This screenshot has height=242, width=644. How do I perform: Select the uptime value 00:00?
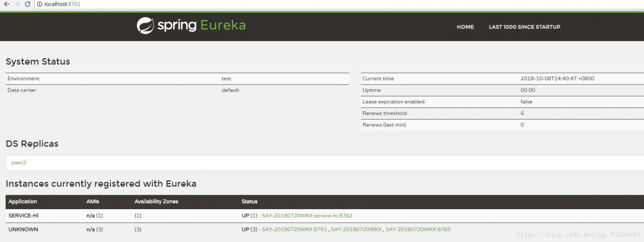coord(528,90)
